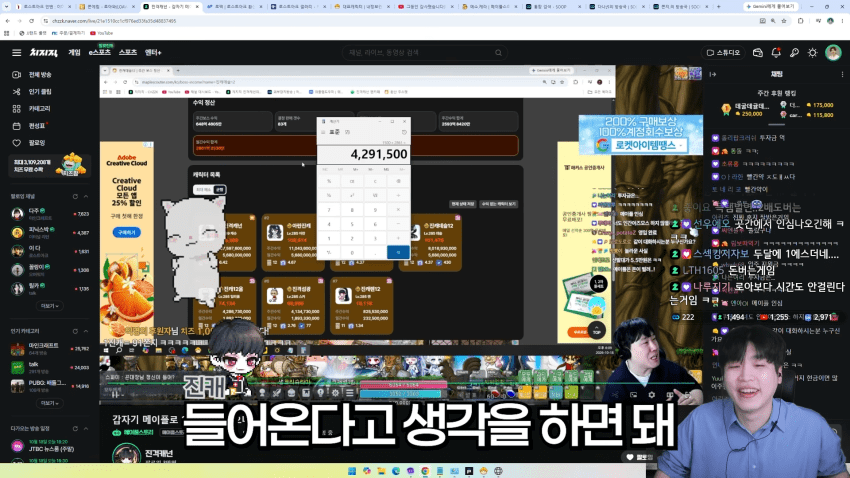Viewport: 850px width, 478px height.
Task: Click the 175,000 second donor entry
Action: pos(808,105)
